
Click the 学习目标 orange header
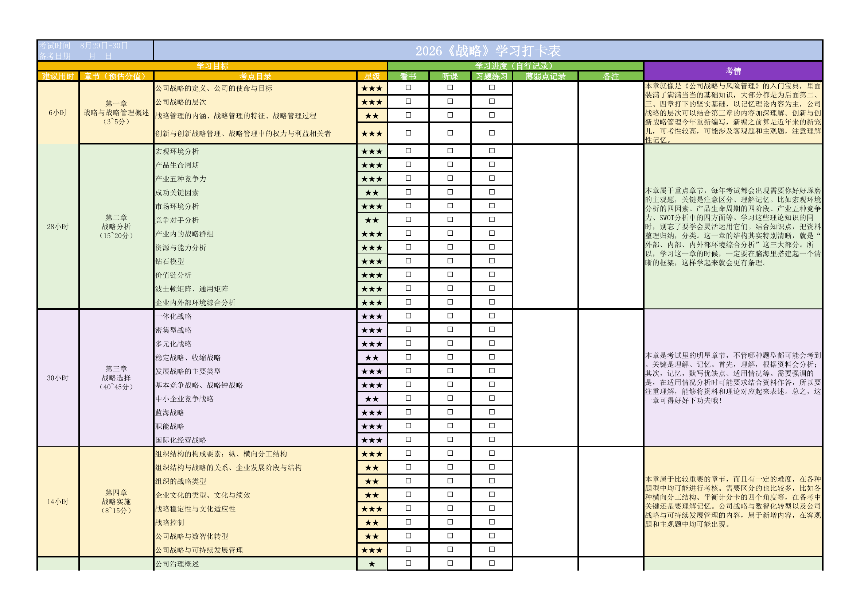(x=212, y=66)
